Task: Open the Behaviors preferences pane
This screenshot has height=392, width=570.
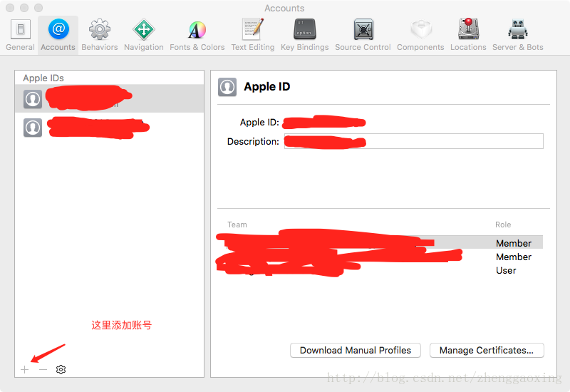Action: click(x=100, y=35)
